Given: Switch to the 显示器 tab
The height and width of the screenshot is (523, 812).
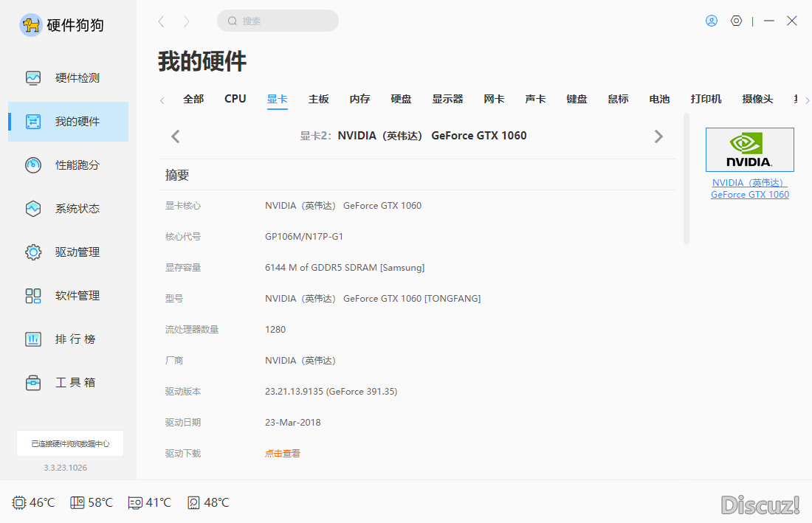Looking at the screenshot, I should (x=448, y=99).
